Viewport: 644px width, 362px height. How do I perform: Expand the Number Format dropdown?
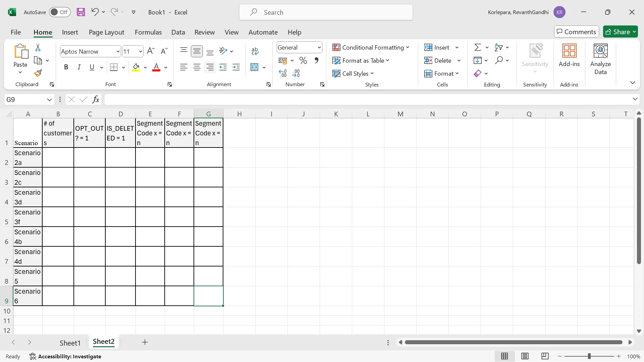point(319,48)
